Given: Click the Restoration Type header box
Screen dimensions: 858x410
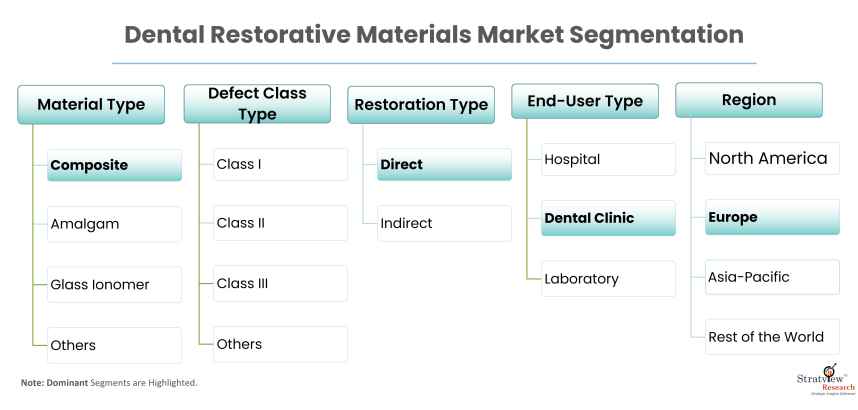Looking at the screenshot, I should pos(421,104).
